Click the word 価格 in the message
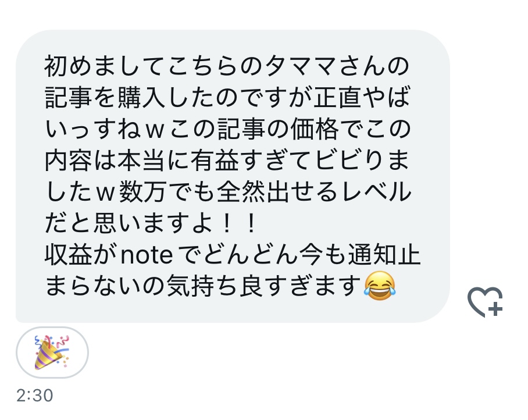Viewport: 528px width, 420px height. tap(315, 129)
